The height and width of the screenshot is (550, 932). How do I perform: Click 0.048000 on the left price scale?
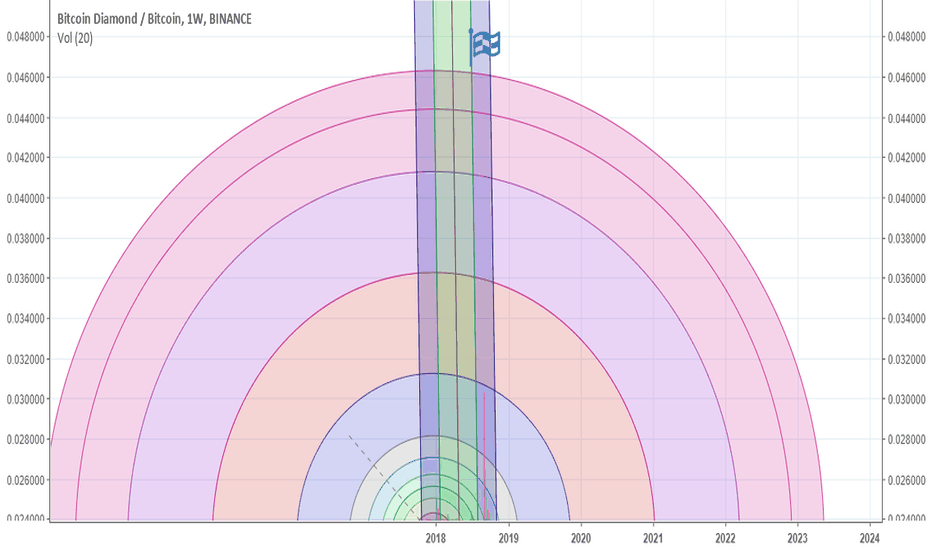(x=26, y=37)
